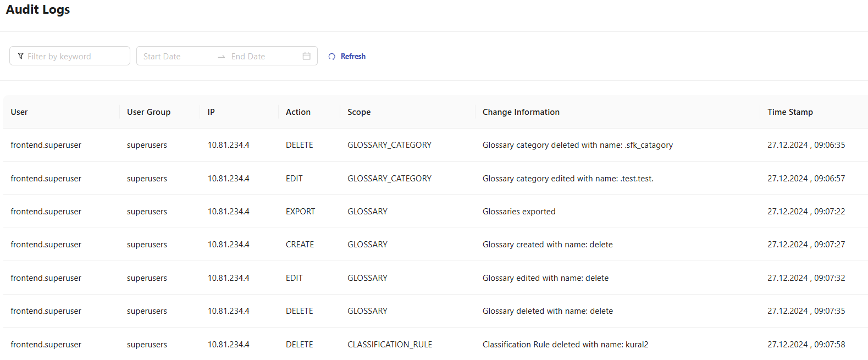
Task: Click the refresh circular arrow icon
Action: (x=331, y=57)
